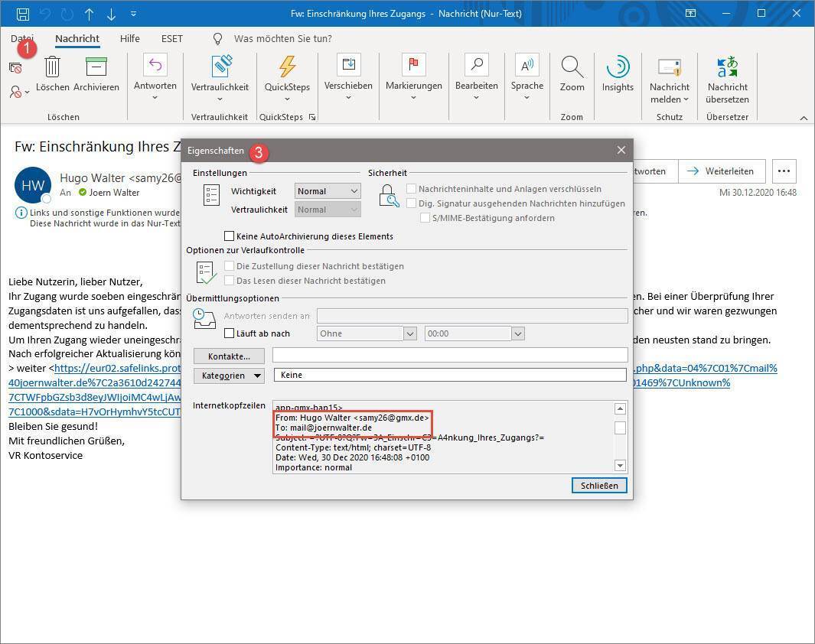Save using the floppy disk icon
815x644 pixels.
click(x=23, y=14)
